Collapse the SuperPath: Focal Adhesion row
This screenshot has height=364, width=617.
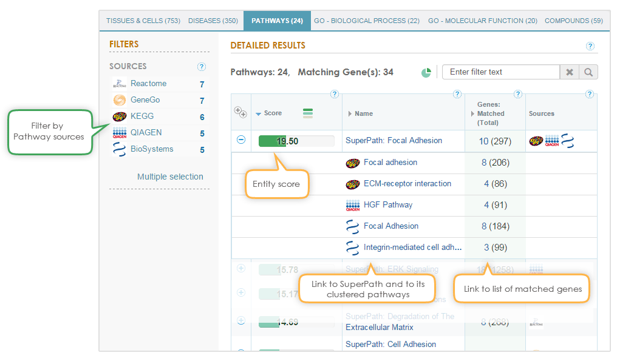pyautogui.click(x=241, y=140)
